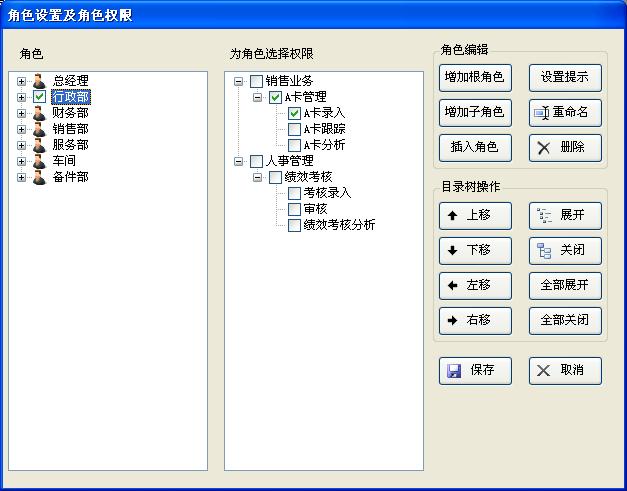The image size is (627, 491).
Task: Uncheck the 行政部 role checkbox
Action: tap(39, 97)
